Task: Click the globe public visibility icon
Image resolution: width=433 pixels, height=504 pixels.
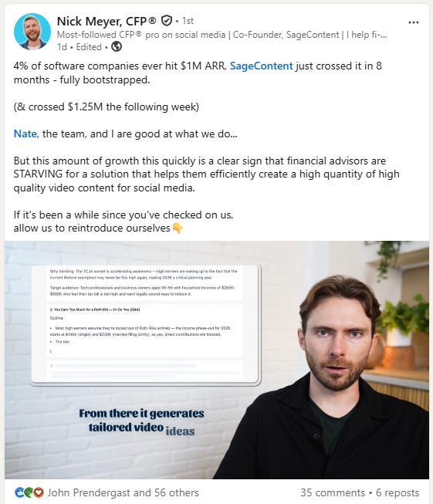Action: (x=117, y=47)
